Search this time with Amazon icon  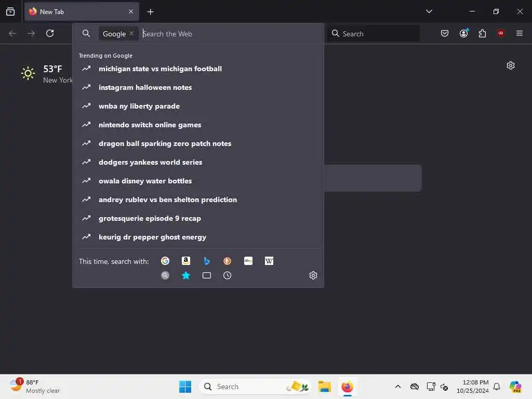pos(186,261)
